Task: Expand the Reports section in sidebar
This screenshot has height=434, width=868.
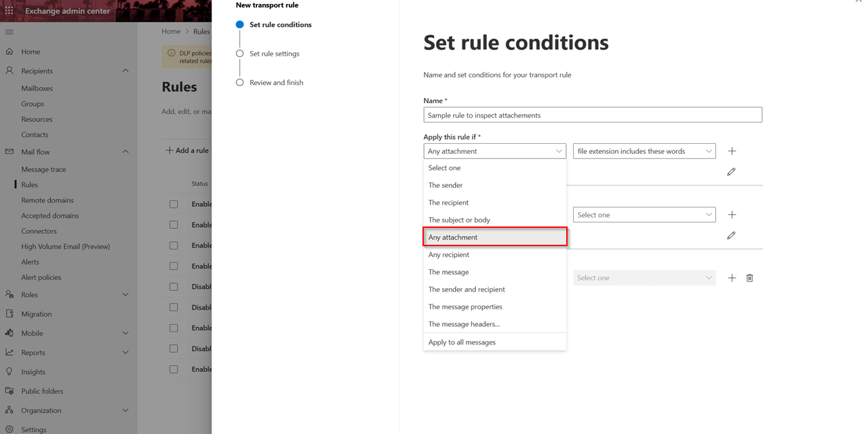Action: (x=125, y=352)
